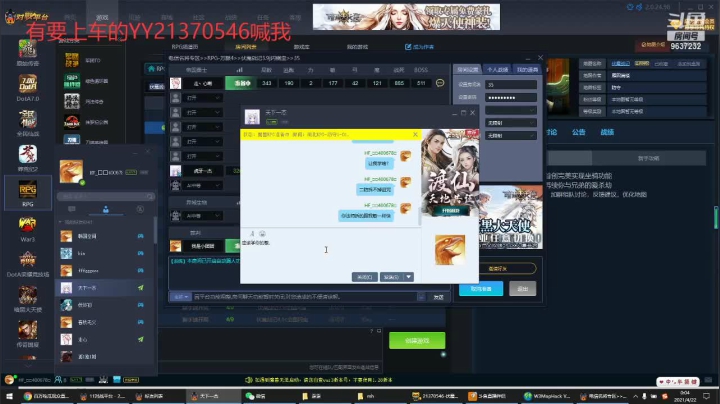Click the signal bars column icon in room header
Screen dimensions: 720x404
239,70
